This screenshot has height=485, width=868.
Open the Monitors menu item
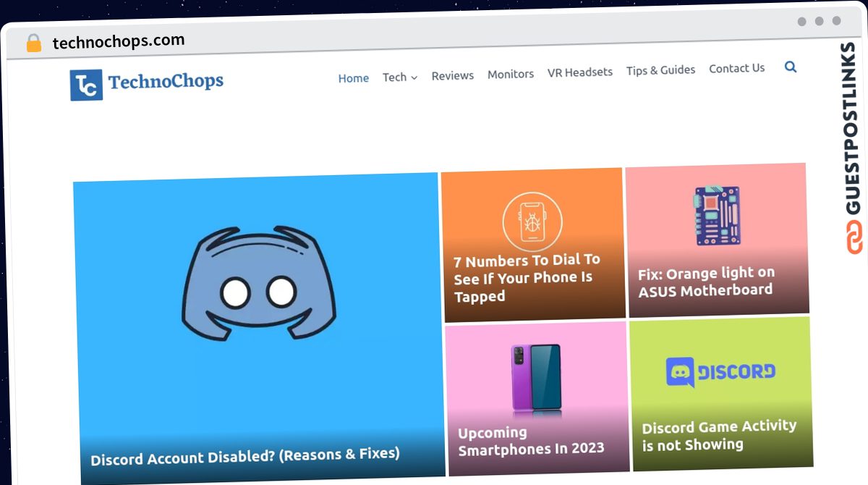click(511, 74)
